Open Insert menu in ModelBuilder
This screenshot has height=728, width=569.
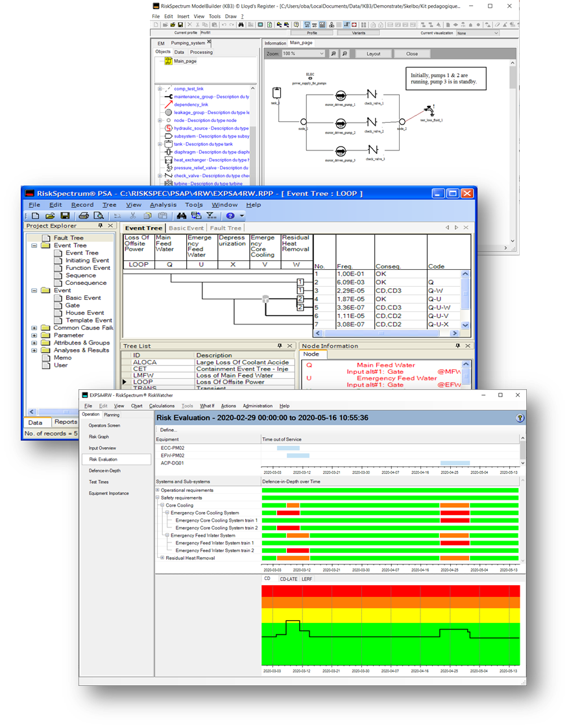point(183,16)
